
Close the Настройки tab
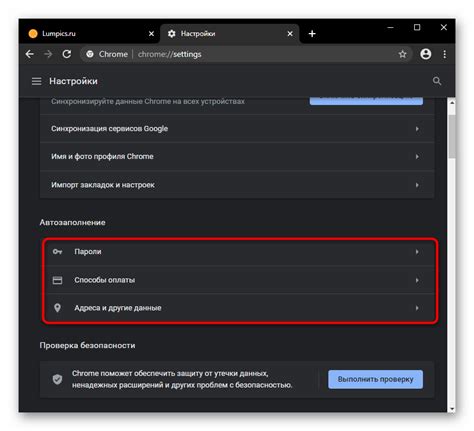click(290, 34)
